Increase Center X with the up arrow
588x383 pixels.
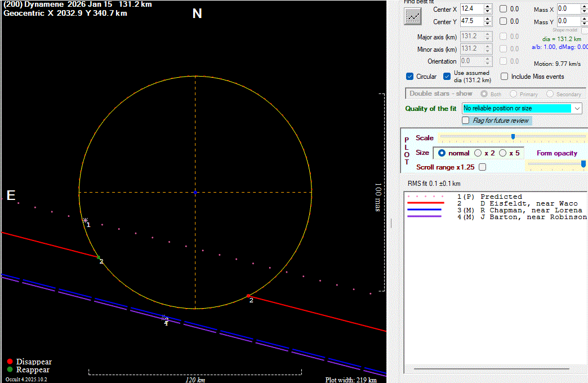[x=488, y=7]
